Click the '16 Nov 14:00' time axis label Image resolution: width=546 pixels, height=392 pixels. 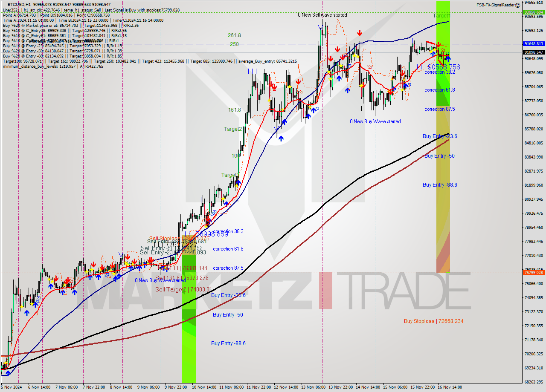[449, 387]
